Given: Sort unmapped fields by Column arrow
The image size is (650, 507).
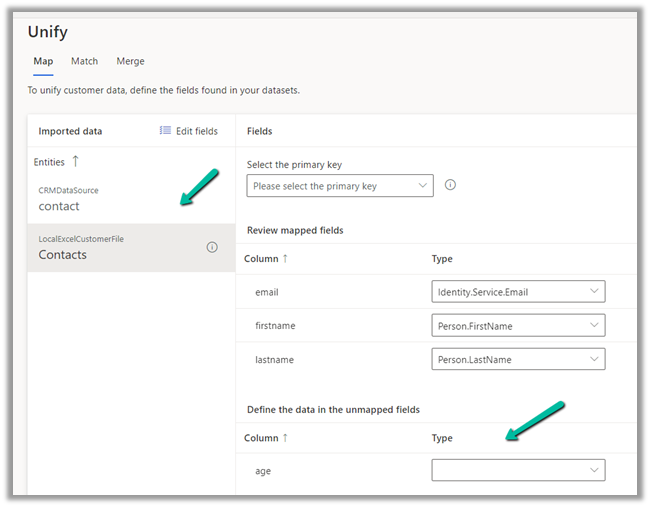Looking at the screenshot, I should pyautogui.click(x=285, y=438).
